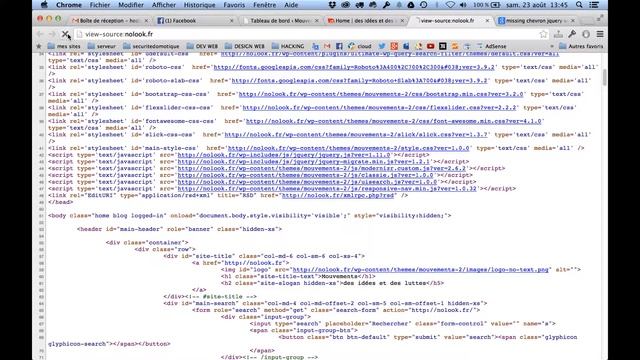Stop loading with the X button
The image size is (640, 360).
[65, 34]
